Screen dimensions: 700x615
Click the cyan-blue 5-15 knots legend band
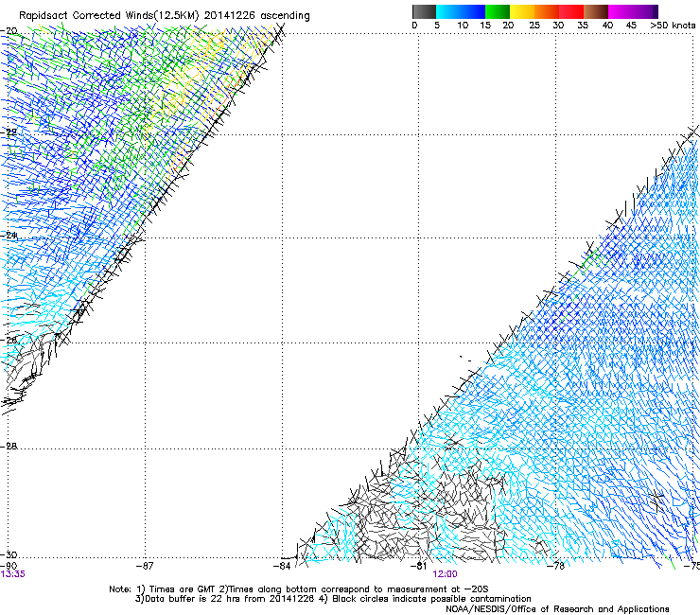click(x=461, y=11)
